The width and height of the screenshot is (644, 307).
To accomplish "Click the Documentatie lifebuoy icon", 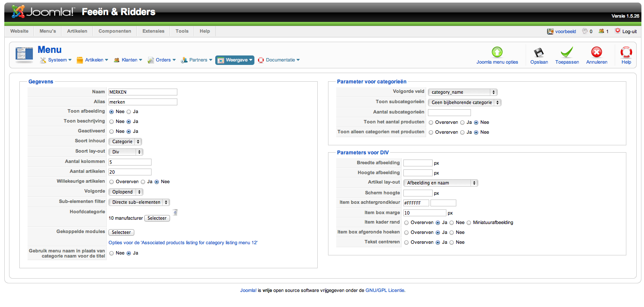I will (x=261, y=60).
